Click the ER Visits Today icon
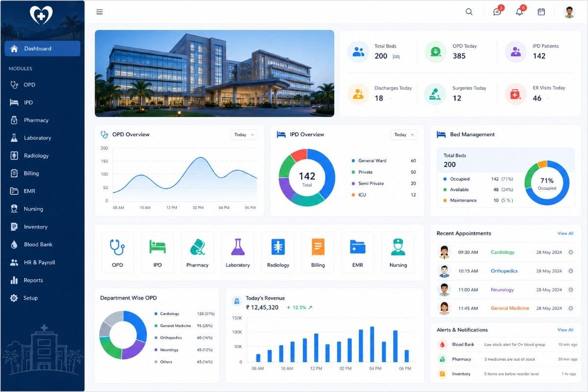 pyautogui.click(x=515, y=94)
